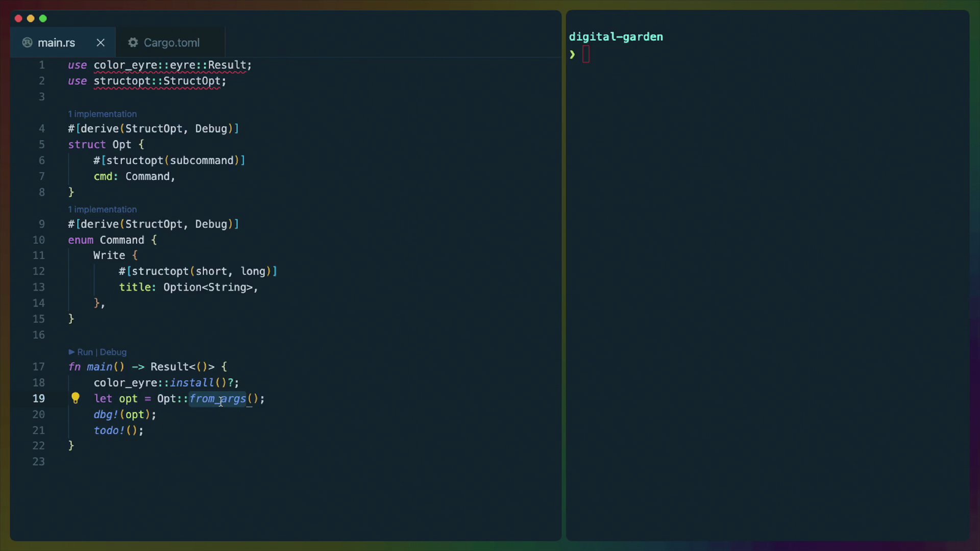Click '#[derive(StructOpt, Debug)]' on line 4
This screenshot has height=551, width=980.
[153, 129]
